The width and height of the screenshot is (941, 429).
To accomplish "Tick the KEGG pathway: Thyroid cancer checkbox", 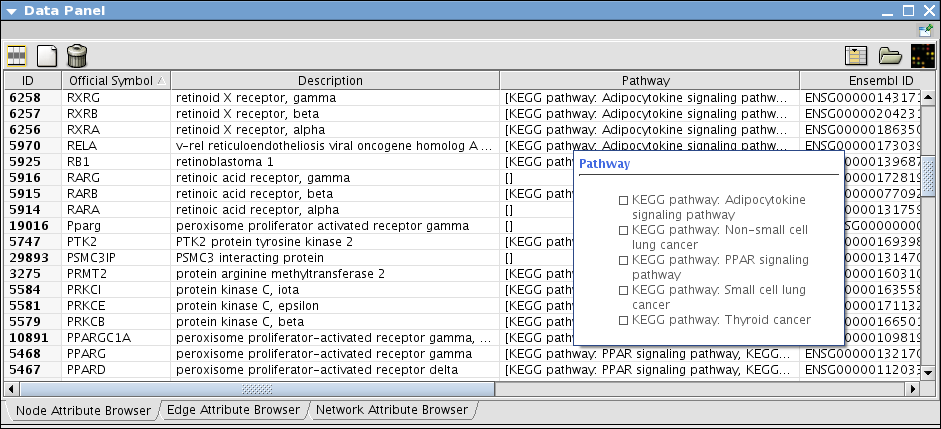I will [x=624, y=320].
